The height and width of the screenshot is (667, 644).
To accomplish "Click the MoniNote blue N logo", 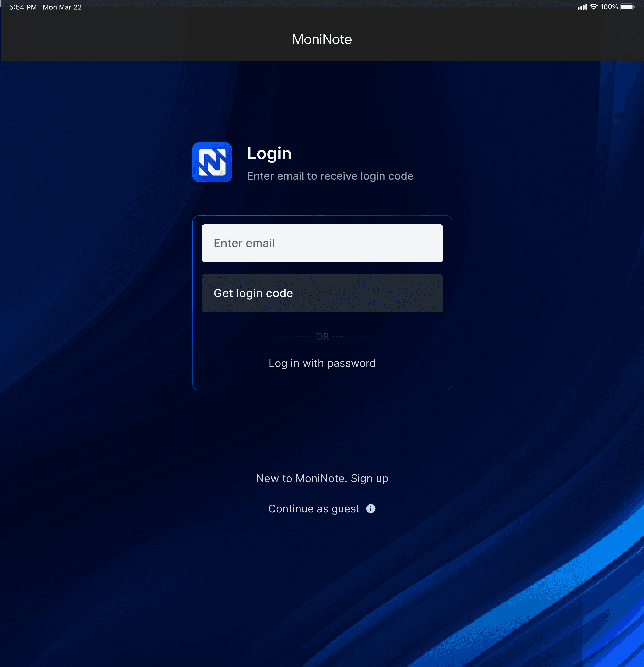I will pos(212,162).
